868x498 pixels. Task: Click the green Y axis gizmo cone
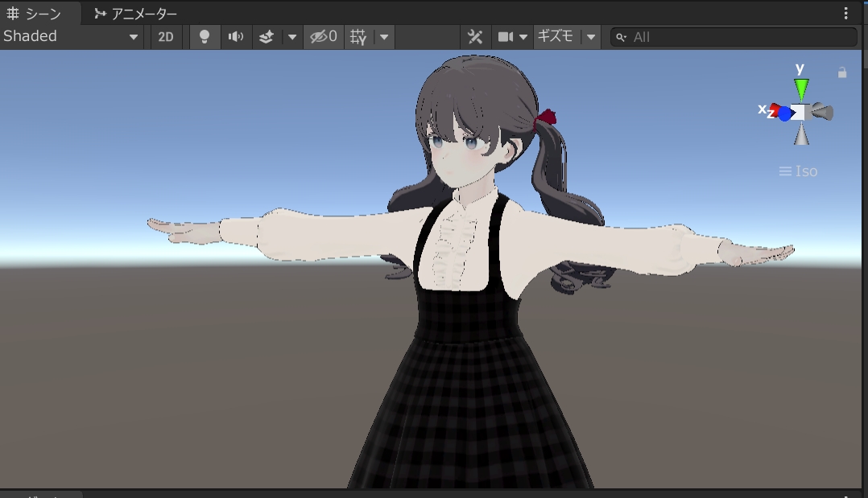[800, 87]
